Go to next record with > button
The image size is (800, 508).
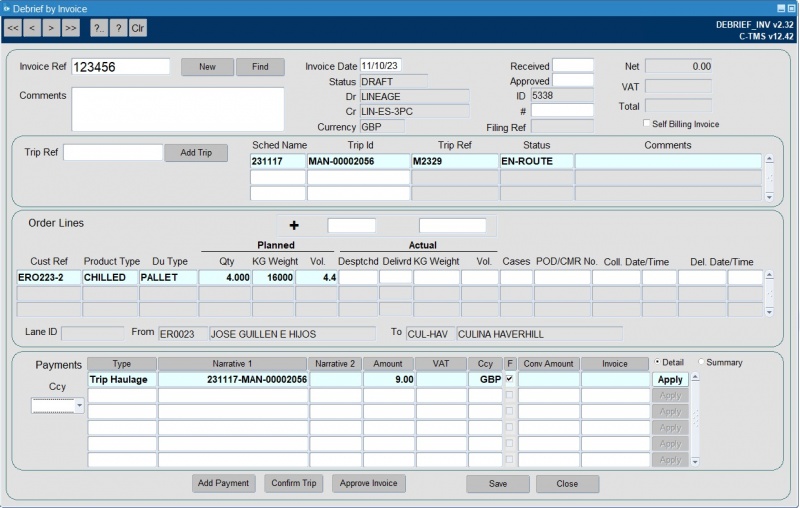click(51, 28)
